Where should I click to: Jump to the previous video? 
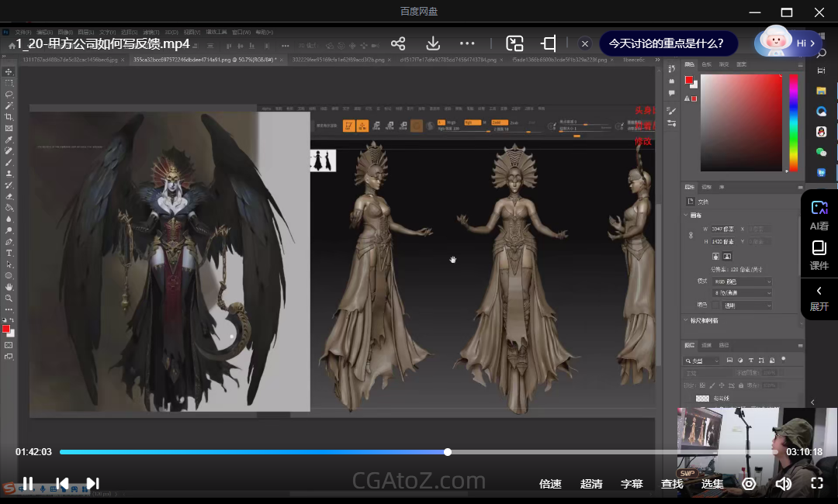[x=62, y=484]
